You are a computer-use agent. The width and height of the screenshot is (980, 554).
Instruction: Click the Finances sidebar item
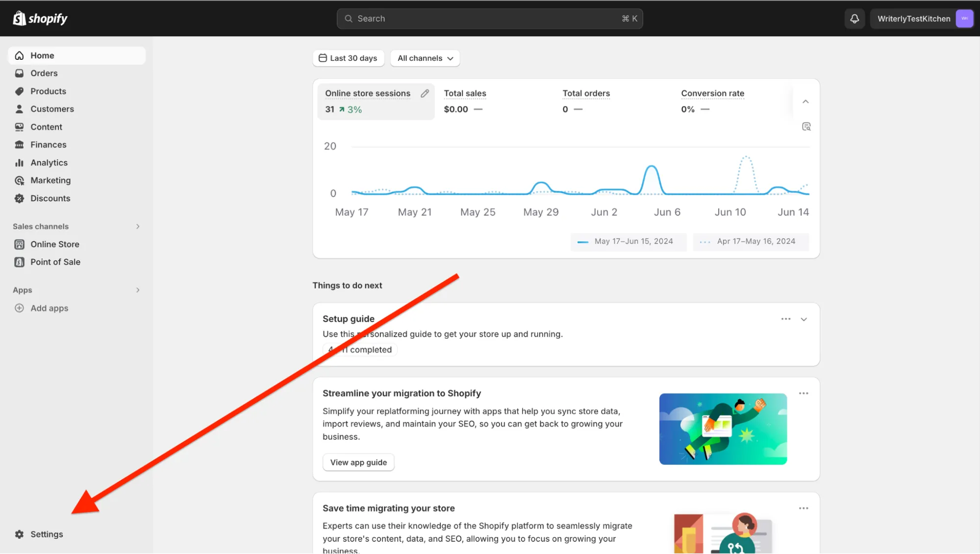coord(76,145)
